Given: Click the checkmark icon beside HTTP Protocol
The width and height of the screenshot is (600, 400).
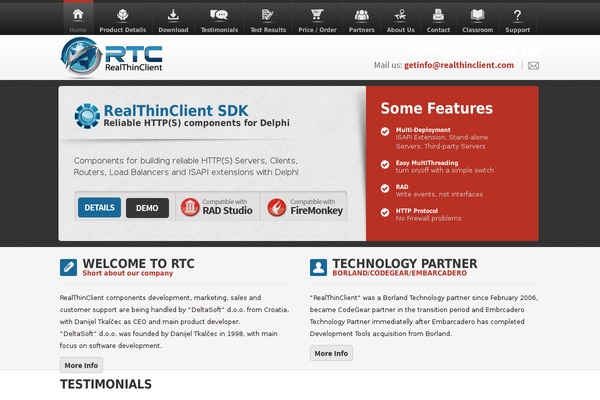Looking at the screenshot, I should [385, 212].
